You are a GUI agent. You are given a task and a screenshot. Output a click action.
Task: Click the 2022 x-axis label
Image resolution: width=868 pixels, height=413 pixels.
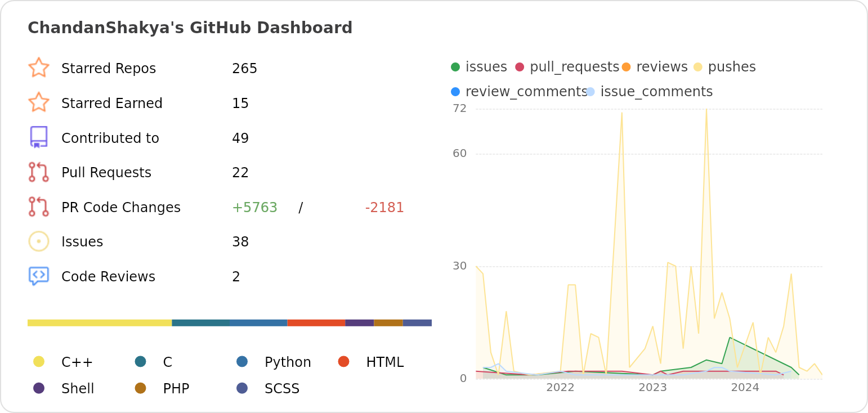pyautogui.click(x=560, y=388)
